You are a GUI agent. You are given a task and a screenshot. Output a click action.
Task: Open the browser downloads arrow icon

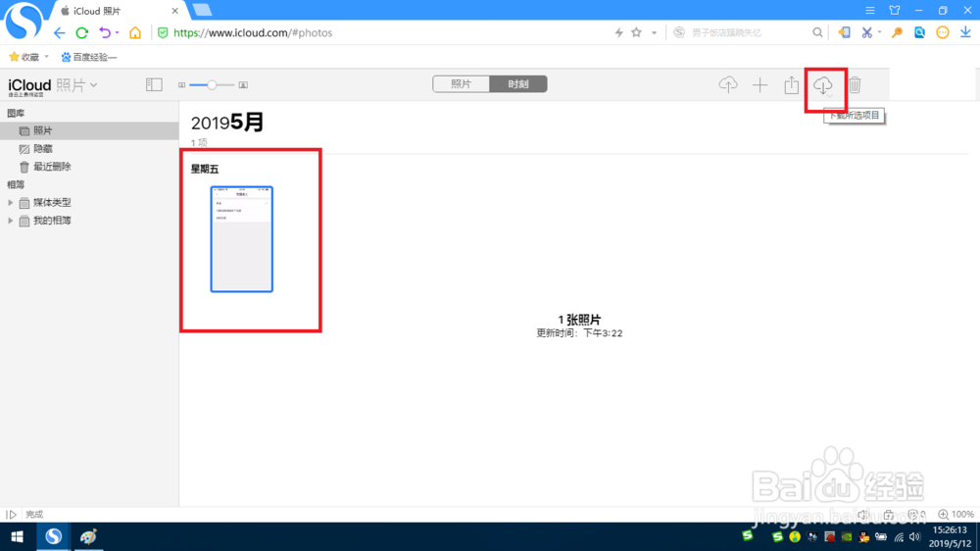(x=965, y=32)
